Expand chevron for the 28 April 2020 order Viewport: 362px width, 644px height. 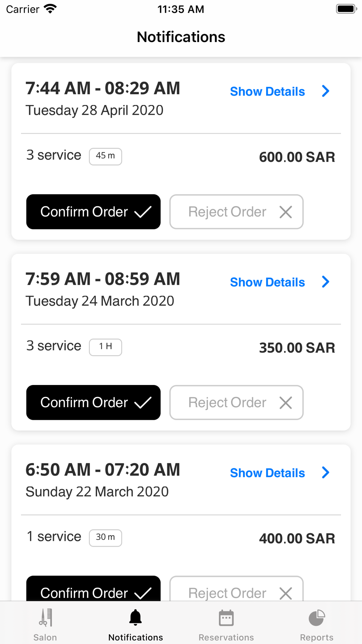pyautogui.click(x=325, y=91)
